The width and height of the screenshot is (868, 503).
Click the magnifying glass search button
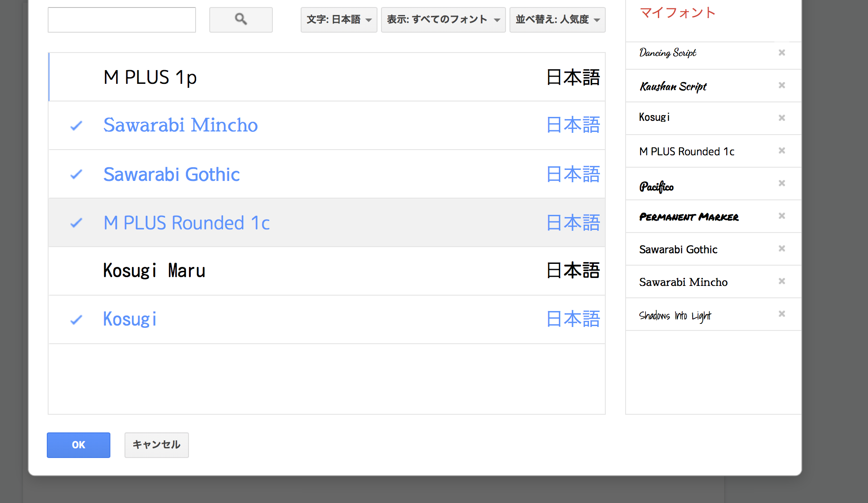click(241, 19)
